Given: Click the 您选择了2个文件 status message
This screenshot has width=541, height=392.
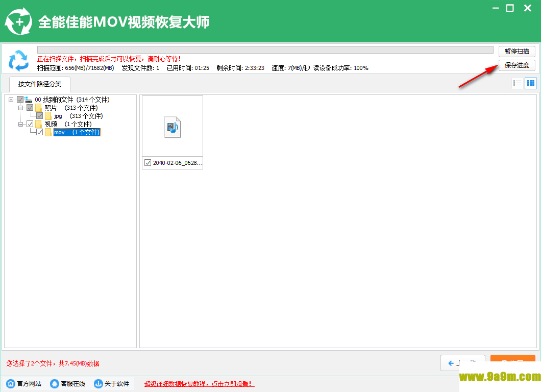Looking at the screenshot, I should (x=53, y=363).
